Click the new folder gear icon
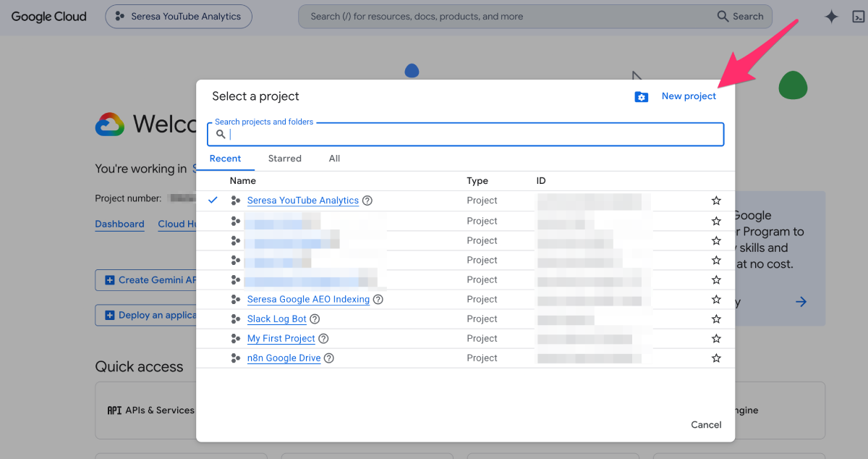Image resolution: width=868 pixels, height=459 pixels. (x=642, y=97)
